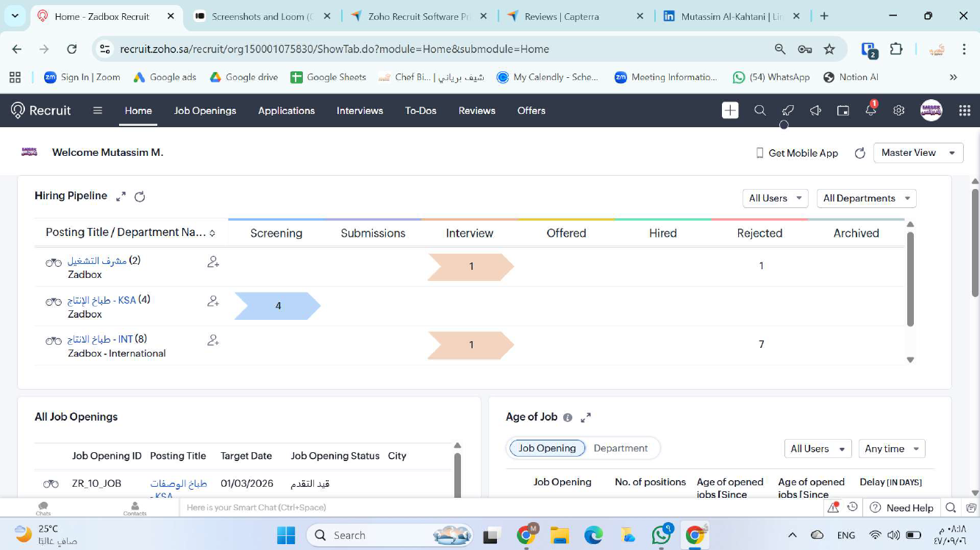Viewport: 980px width, 550px height.
Task: Open the طباخ الانتاج - INT job link
Action: click(x=100, y=340)
